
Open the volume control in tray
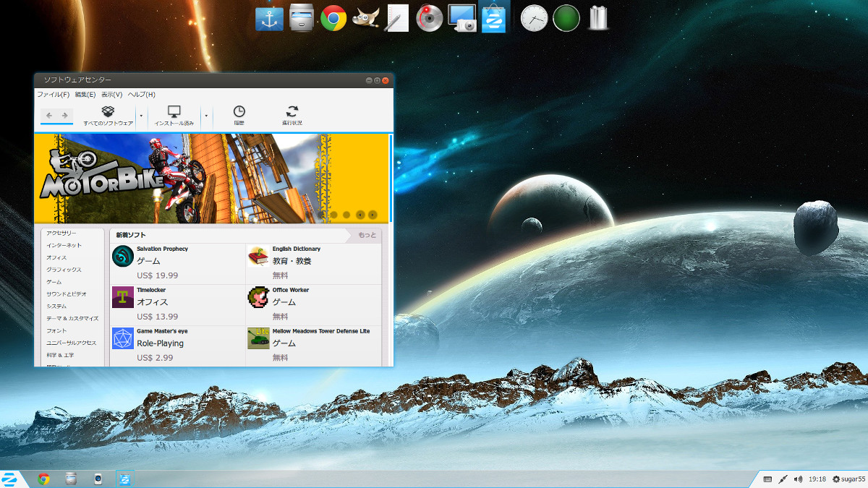pyautogui.click(x=799, y=479)
